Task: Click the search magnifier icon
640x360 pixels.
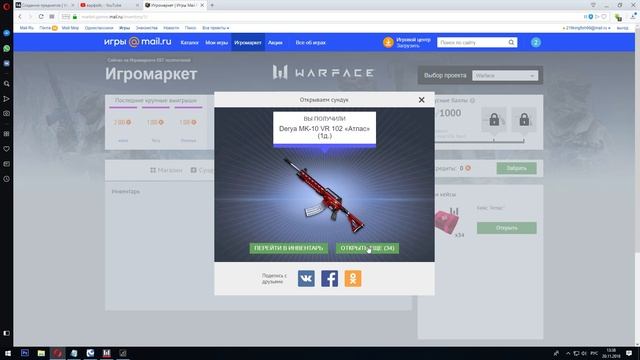Action: pos(511,42)
